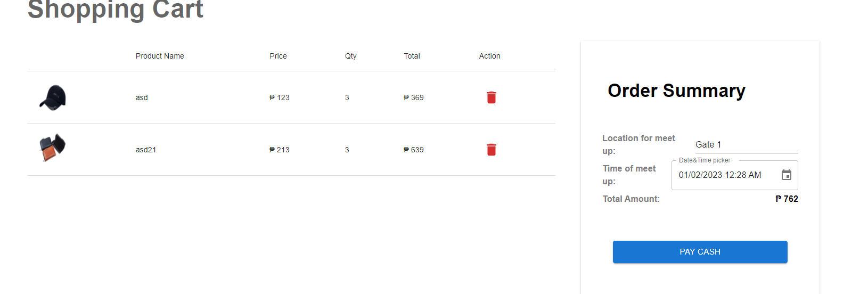This screenshot has height=294, width=868.
Task: Click the ₱ 639 total cell
Action: [414, 150]
